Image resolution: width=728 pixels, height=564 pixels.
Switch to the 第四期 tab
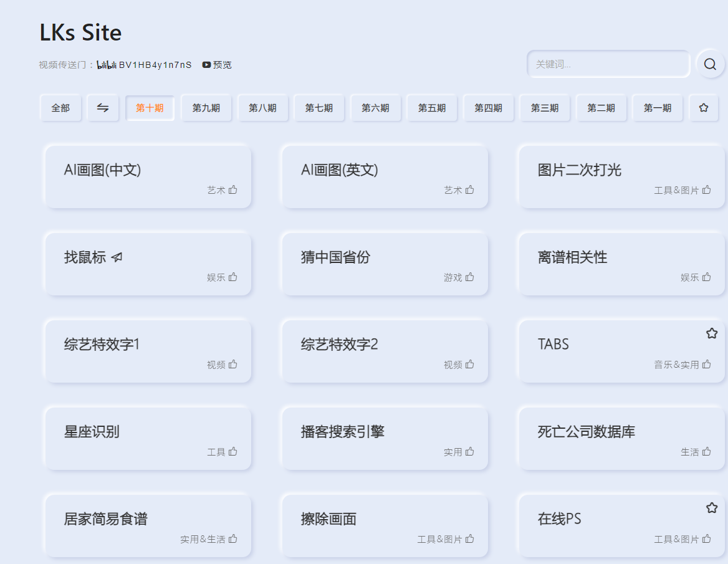click(x=489, y=108)
